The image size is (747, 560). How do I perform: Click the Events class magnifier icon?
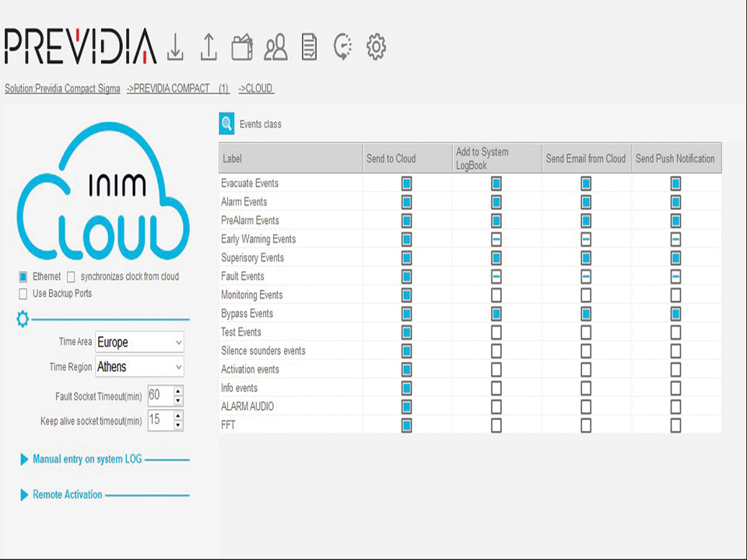226,124
